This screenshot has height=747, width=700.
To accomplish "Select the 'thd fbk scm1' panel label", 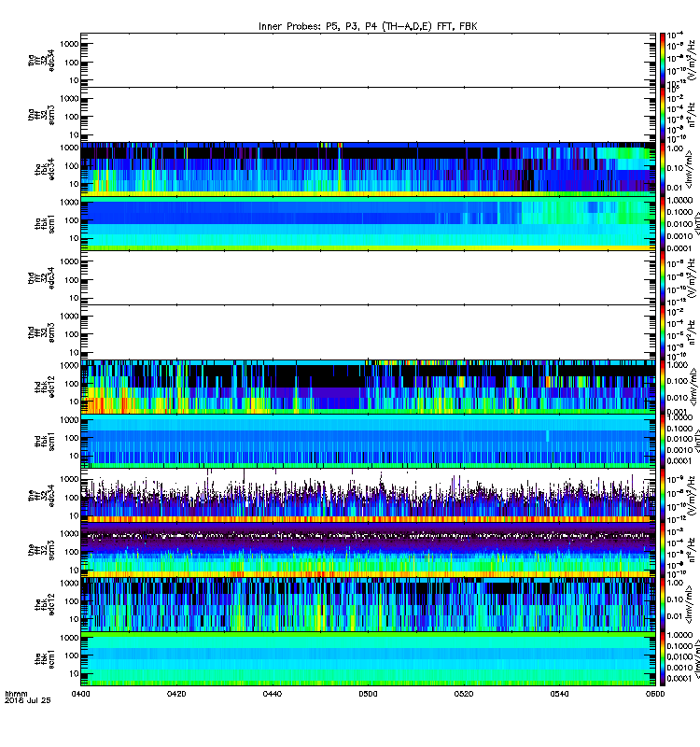I will [x=45, y=441].
